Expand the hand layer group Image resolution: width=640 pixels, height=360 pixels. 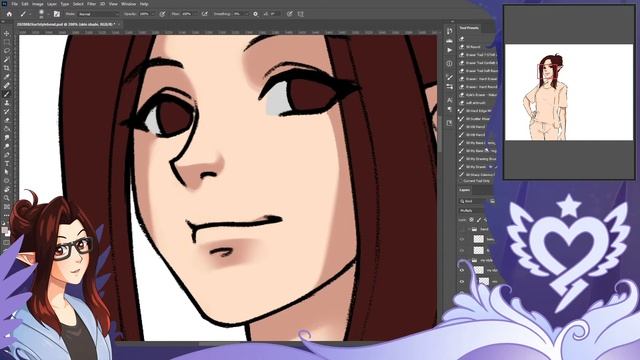pos(469,229)
